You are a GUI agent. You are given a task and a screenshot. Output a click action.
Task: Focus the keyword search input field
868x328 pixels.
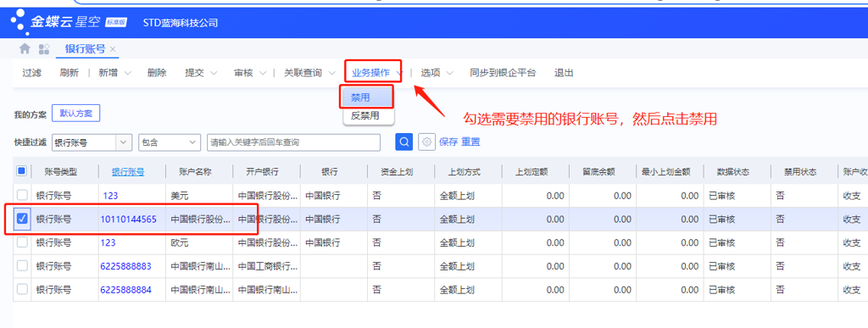tap(293, 142)
